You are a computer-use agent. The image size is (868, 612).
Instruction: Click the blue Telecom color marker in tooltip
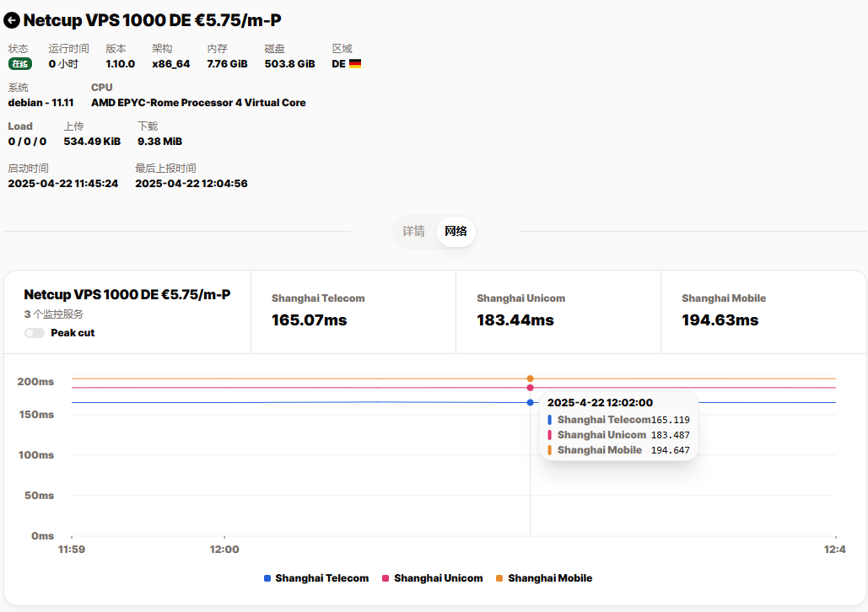coord(550,420)
